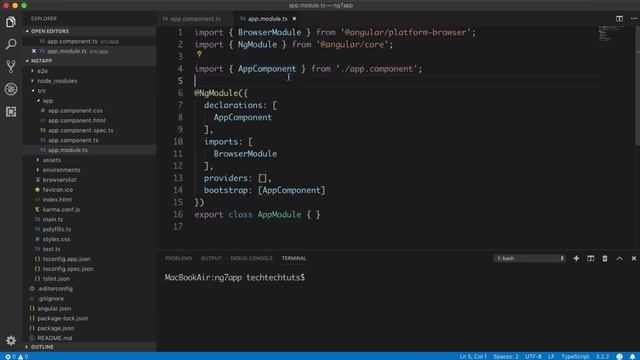This screenshot has height=360, width=640.
Task: Open polyfills.ts file
Action: [x=57, y=229]
